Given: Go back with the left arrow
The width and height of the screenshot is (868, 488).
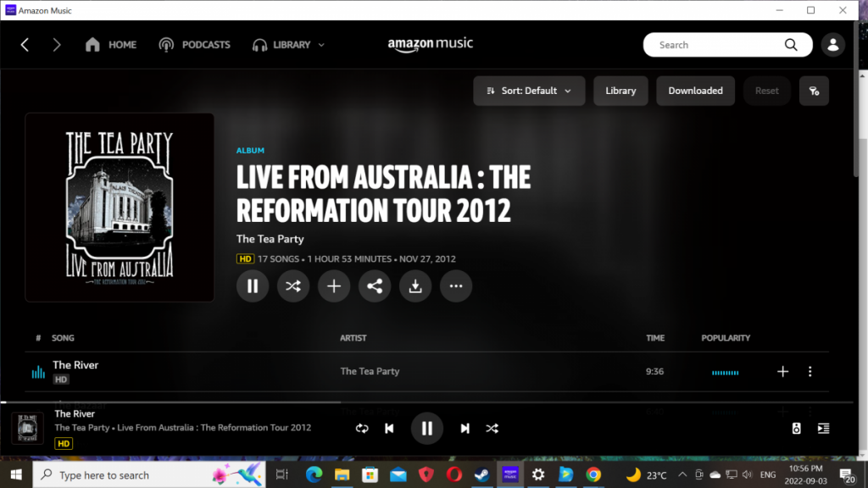Looking at the screenshot, I should (25, 45).
